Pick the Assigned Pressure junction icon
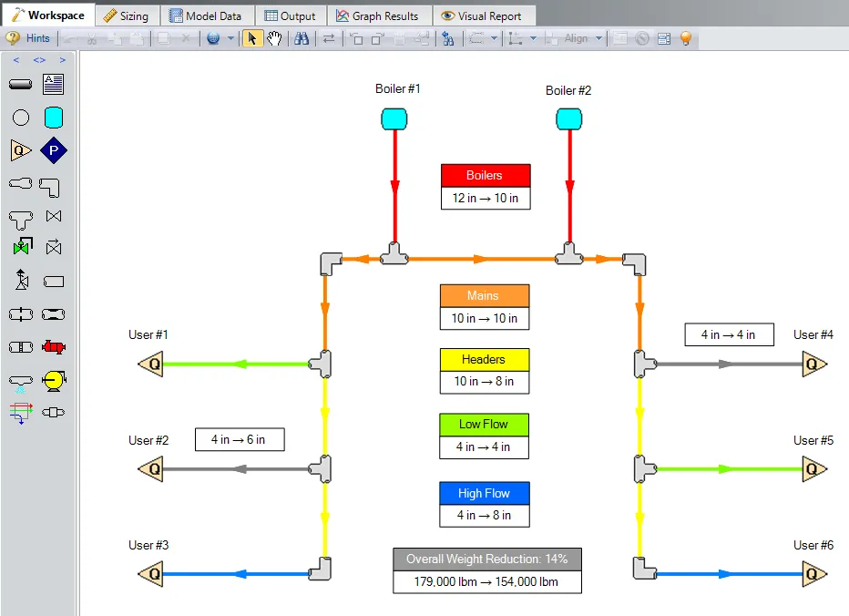The width and height of the screenshot is (849, 616). coord(53,150)
